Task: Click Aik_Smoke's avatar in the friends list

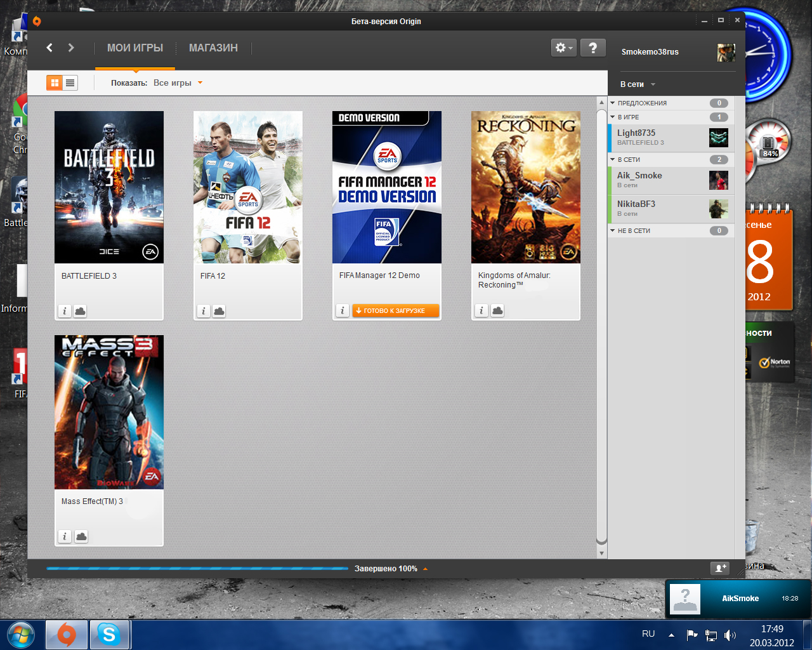Action: 719,180
